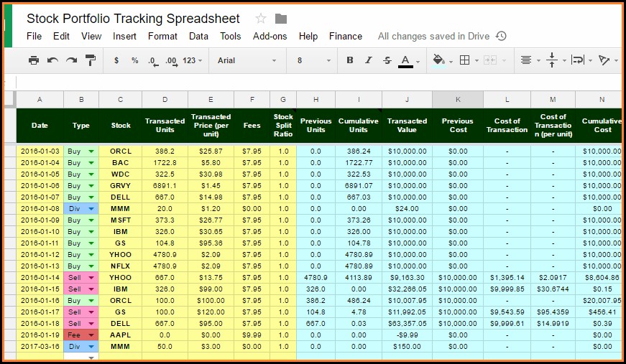Image resolution: width=626 pixels, height=364 pixels.
Task: Click the formula bar input
Action: (318, 83)
